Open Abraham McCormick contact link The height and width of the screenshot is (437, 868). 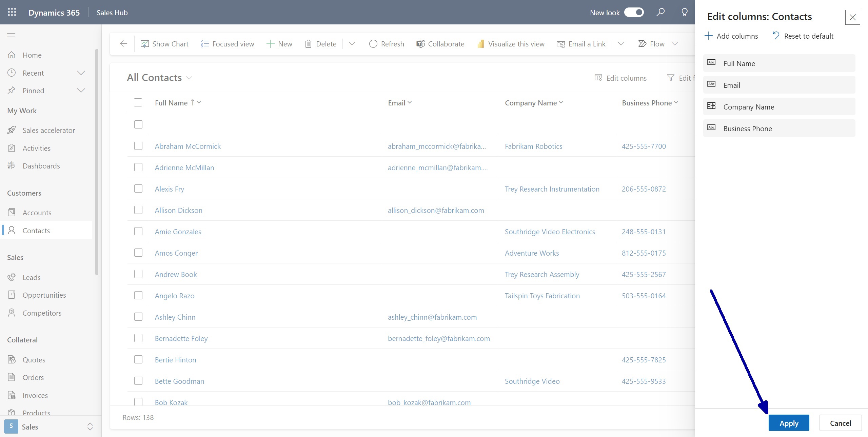[x=188, y=146]
